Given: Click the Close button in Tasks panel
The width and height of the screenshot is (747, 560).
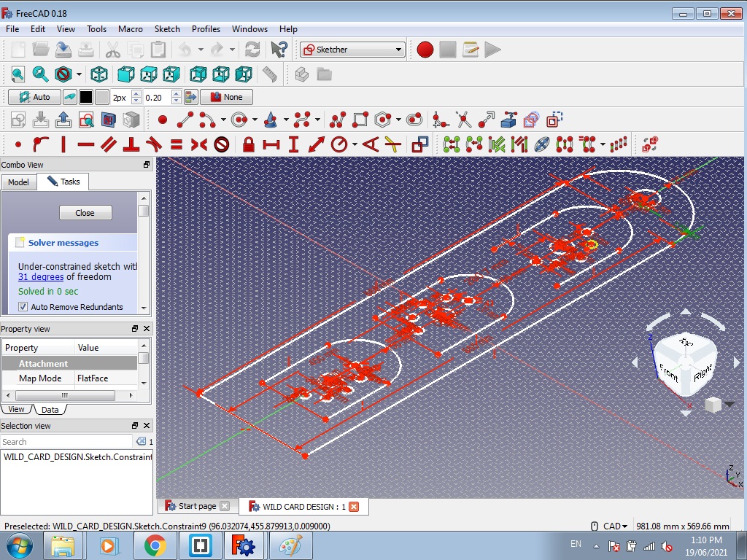Looking at the screenshot, I should coord(85,213).
